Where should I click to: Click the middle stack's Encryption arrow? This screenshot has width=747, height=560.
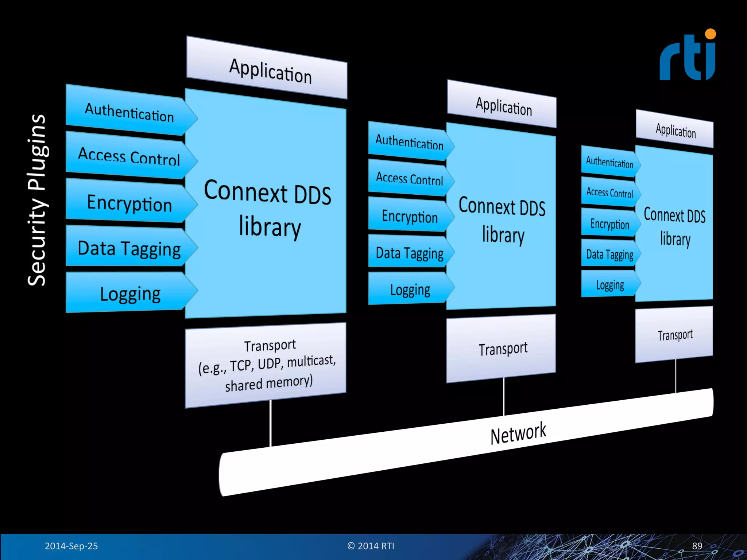409,216
